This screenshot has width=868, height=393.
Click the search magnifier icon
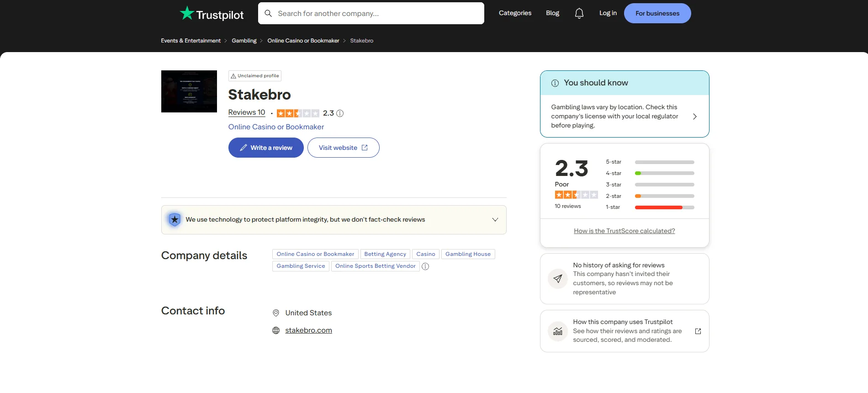pyautogui.click(x=268, y=13)
